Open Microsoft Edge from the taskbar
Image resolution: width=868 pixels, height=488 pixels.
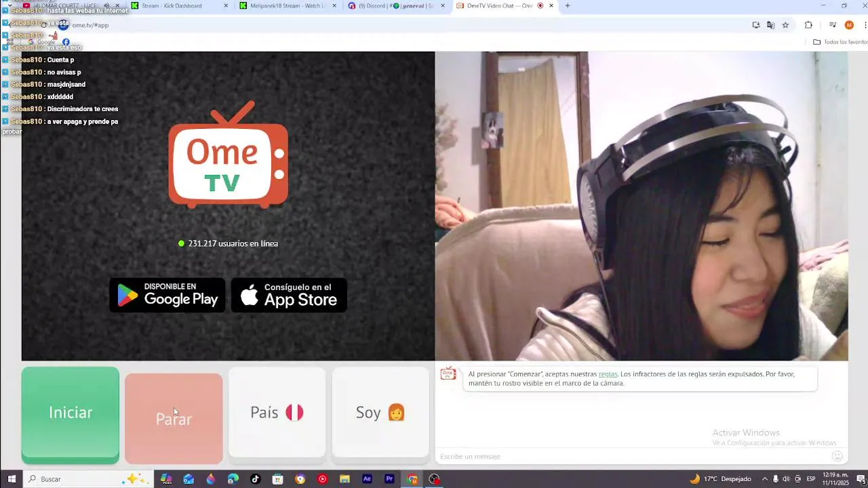click(233, 479)
